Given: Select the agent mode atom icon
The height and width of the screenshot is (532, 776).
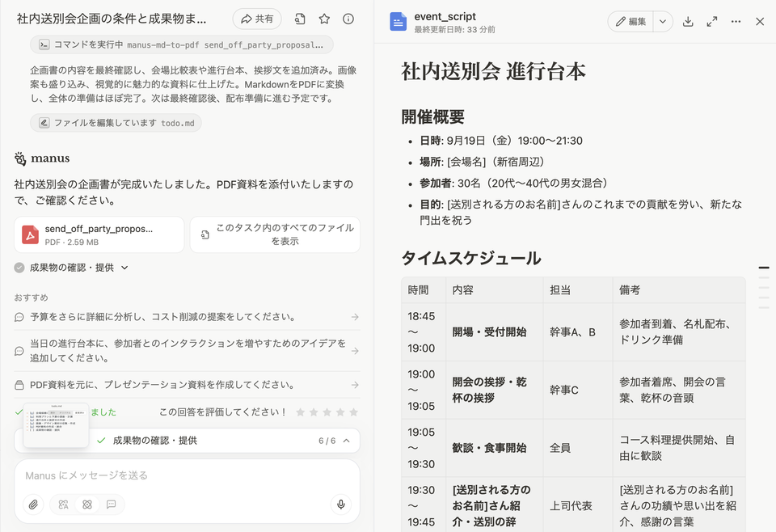Looking at the screenshot, I should pos(87,505).
